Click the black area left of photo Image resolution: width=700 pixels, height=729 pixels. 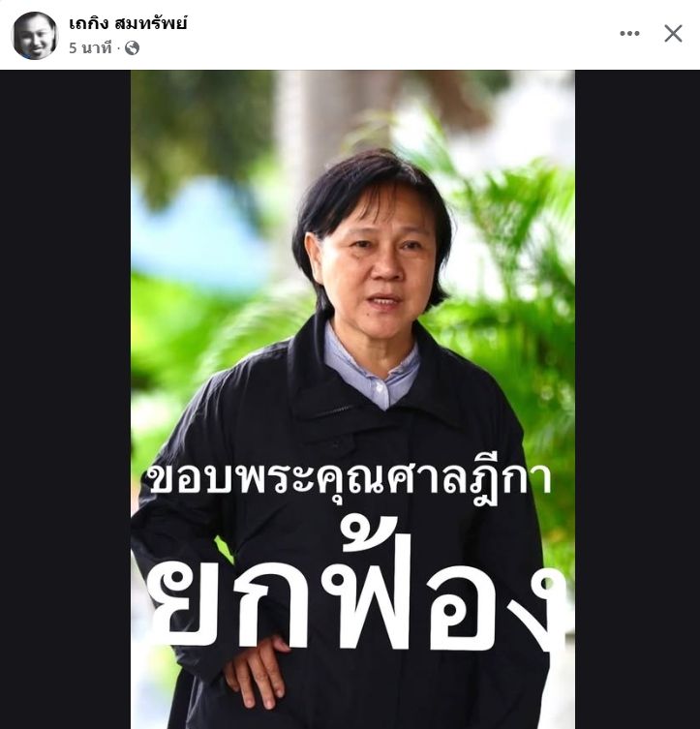[65, 400]
